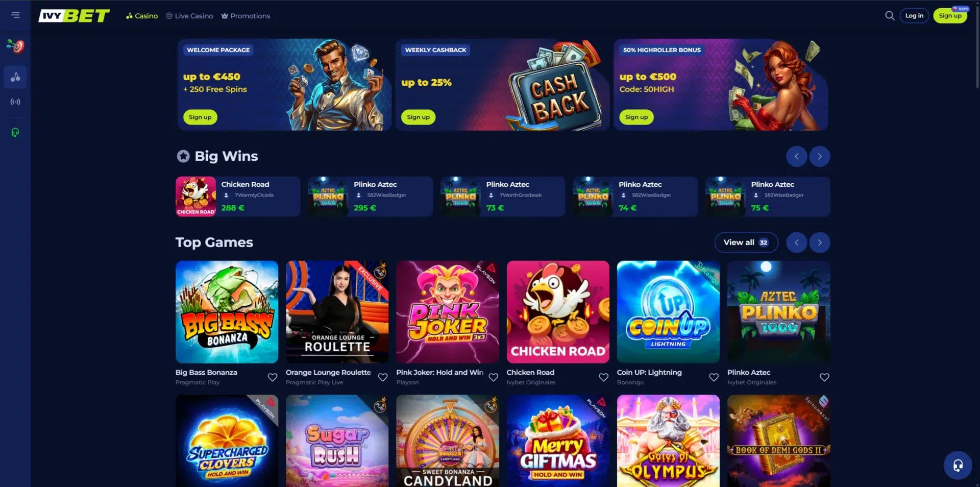Favorite Big Bass Bonanza with heart

pos(273,377)
